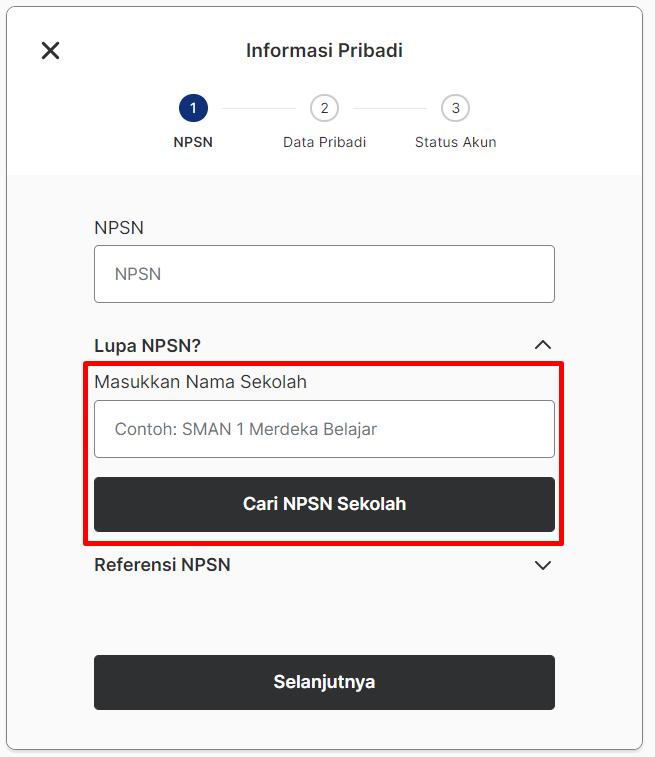Click the step 1 circle indicator
This screenshot has height=757, width=655.
tap(193, 108)
